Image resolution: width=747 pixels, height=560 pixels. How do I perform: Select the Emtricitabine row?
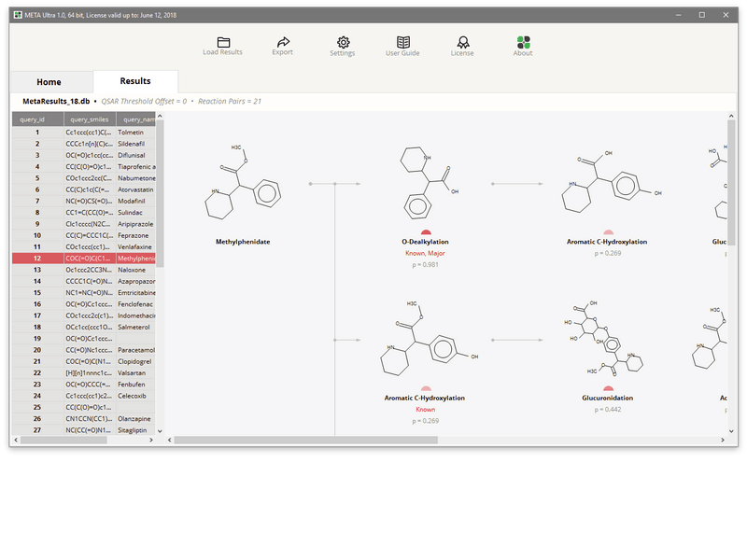pos(84,292)
